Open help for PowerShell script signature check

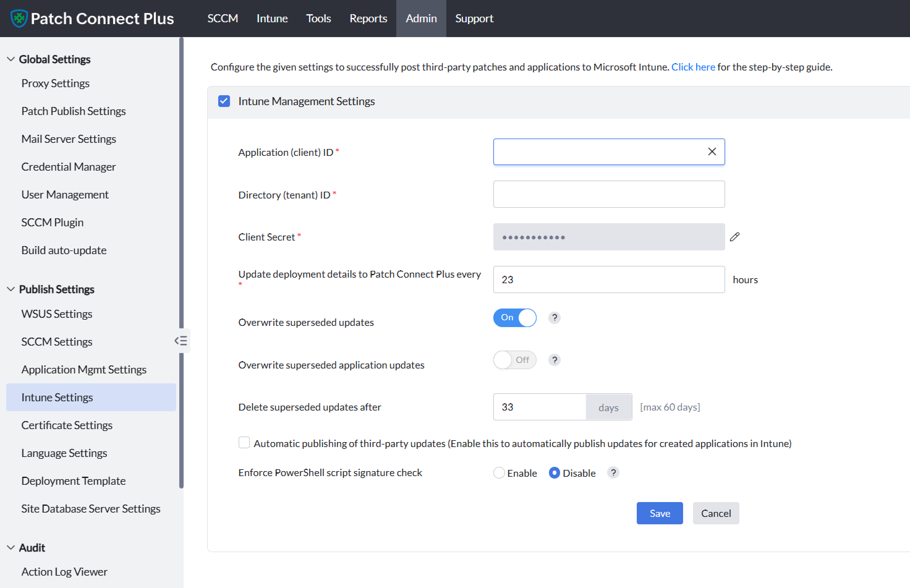613,473
